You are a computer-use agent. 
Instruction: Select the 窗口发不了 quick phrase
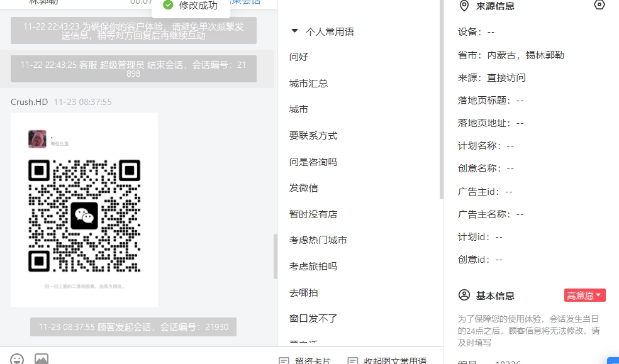[x=313, y=318]
